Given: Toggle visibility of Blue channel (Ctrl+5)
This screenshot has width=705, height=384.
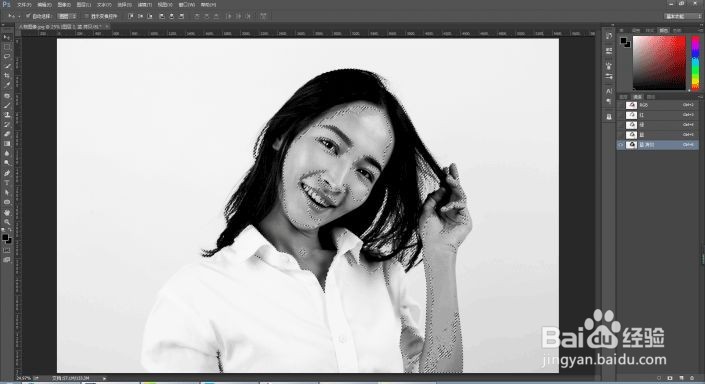Looking at the screenshot, I should coord(621,135).
